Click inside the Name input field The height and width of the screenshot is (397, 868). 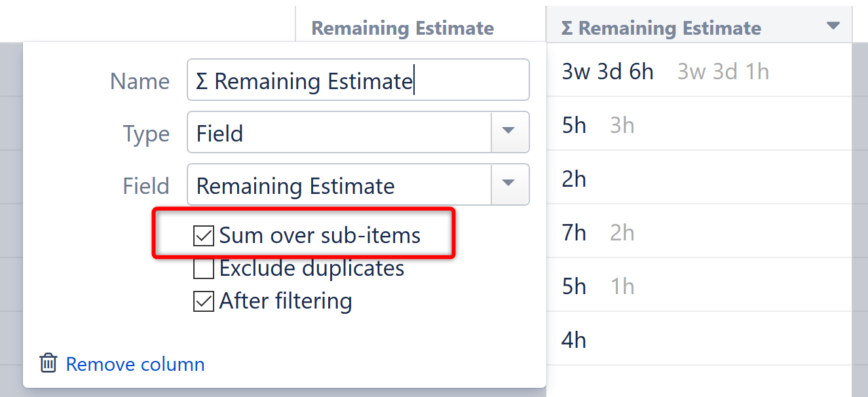(x=358, y=80)
